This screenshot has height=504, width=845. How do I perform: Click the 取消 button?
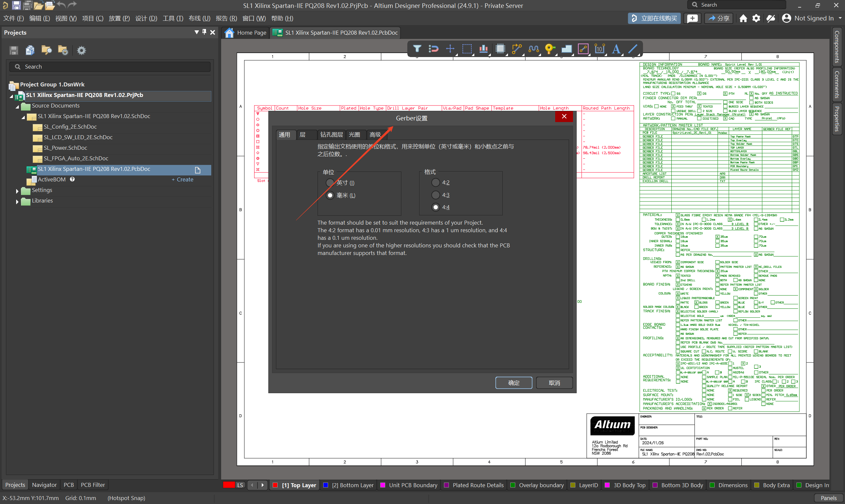pyautogui.click(x=555, y=383)
